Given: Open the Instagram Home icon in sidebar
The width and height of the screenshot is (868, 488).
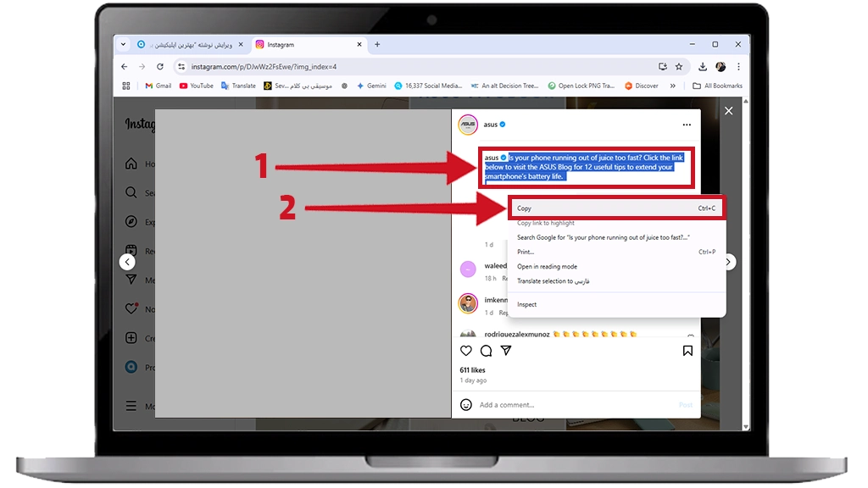Looking at the screenshot, I should coord(131,164).
